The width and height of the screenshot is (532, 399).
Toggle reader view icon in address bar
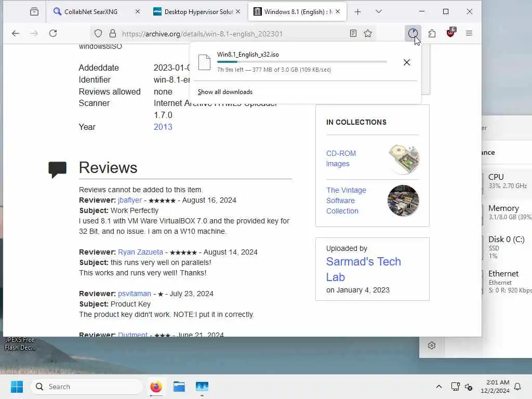coord(353,33)
